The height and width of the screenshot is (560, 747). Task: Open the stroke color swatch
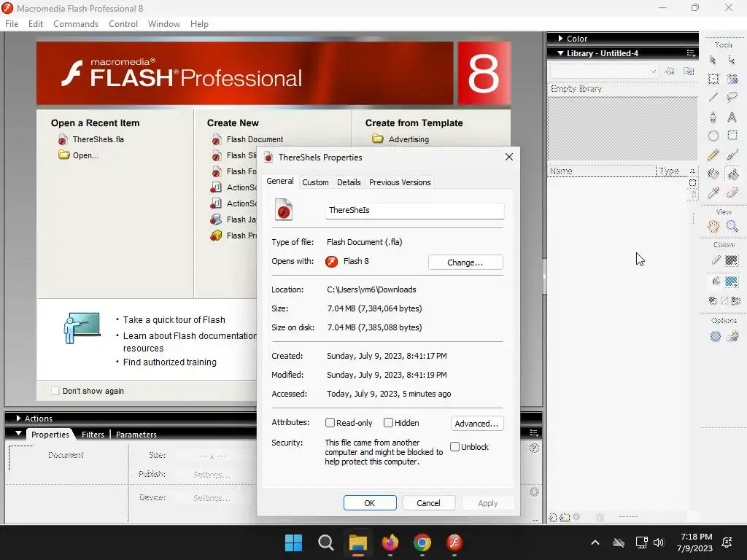[731, 260]
